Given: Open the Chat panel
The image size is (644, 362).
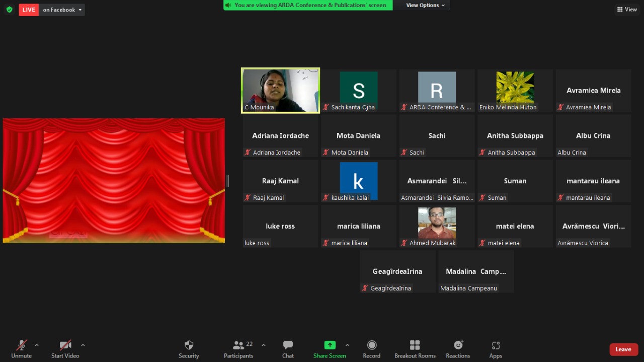Looking at the screenshot, I should 288,349.
